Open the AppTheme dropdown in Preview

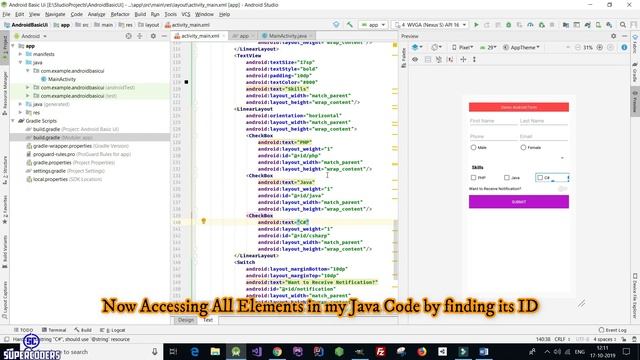pos(521,47)
